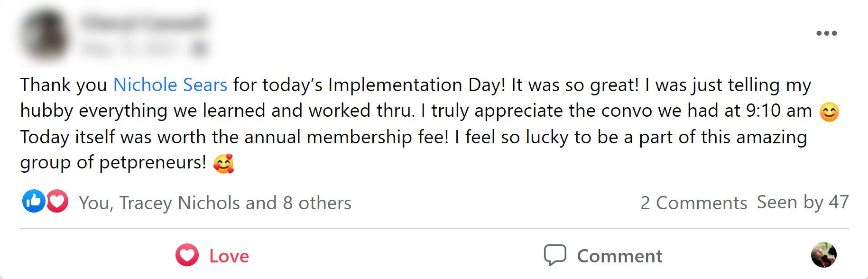Show who is in Seen by 47

point(803,202)
